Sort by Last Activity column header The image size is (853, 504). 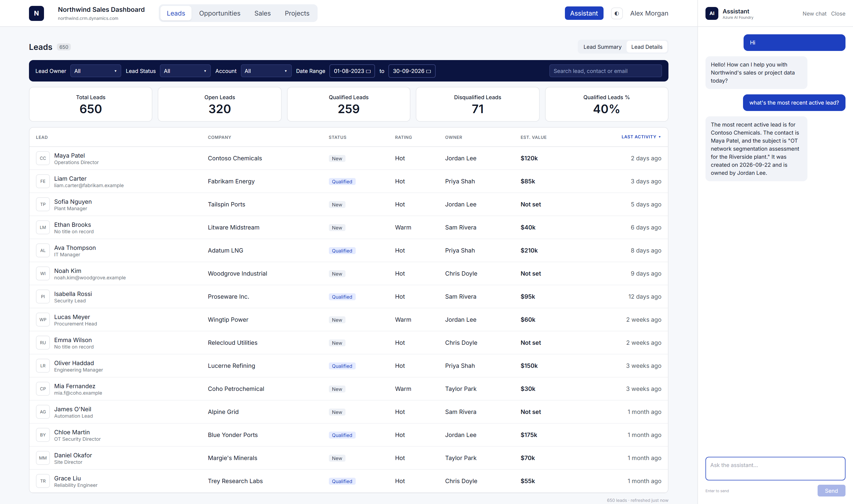(641, 137)
